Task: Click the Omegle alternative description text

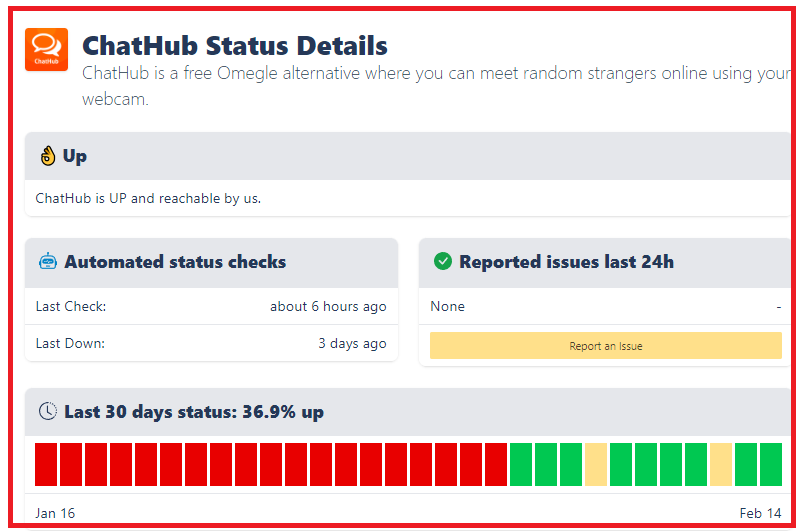Action: point(436,86)
